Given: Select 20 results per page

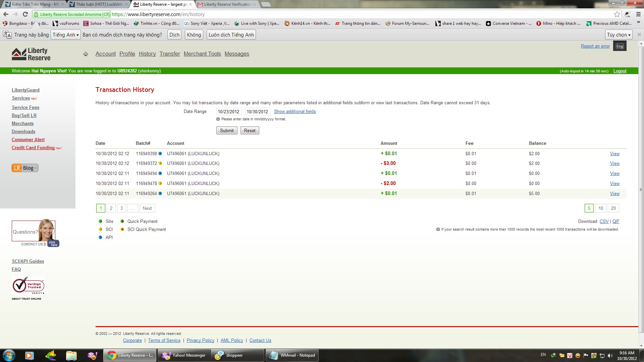Looking at the screenshot, I should point(613,208).
